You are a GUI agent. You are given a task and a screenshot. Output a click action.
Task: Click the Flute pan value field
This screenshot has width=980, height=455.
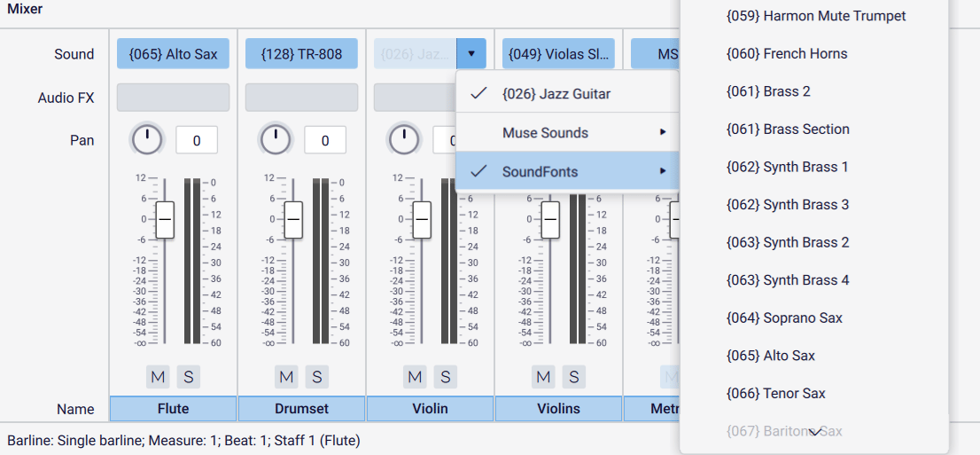(x=196, y=140)
